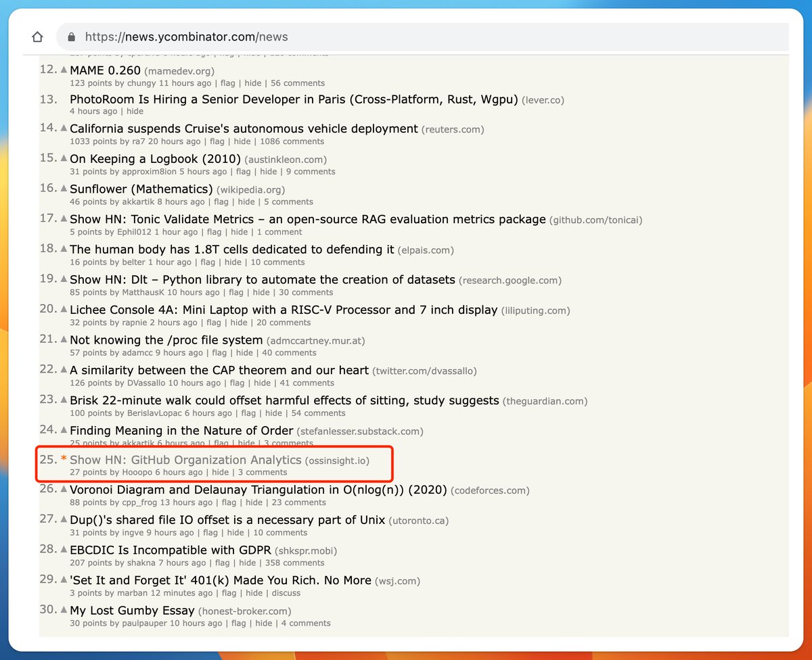Upvote the Sunflower (Mathematics) story
Screen dimensions: 812x660
[64, 188]
